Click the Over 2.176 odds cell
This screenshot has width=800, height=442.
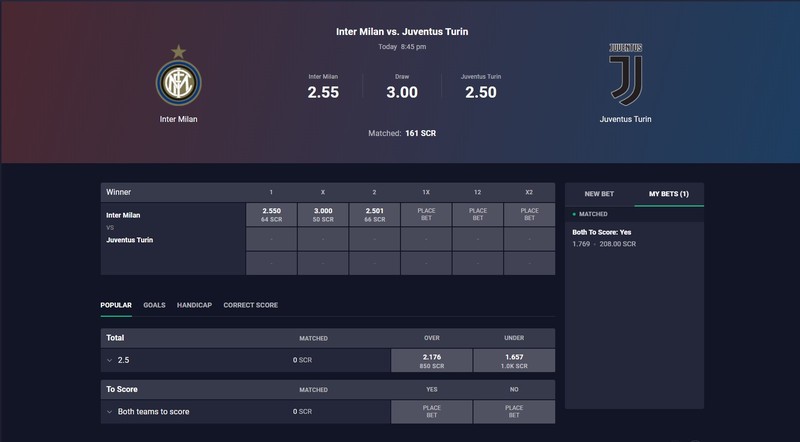(x=432, y=361)
